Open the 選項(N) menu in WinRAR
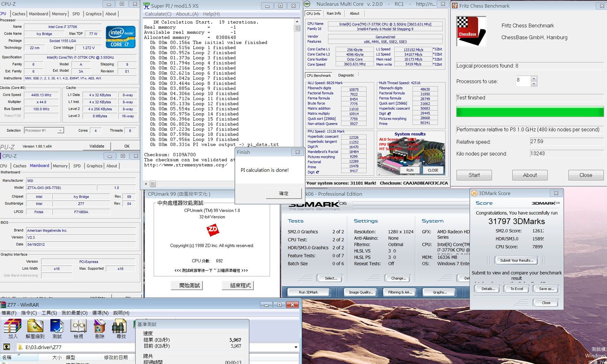Screen dimensions: 607x364 tap(100, 313)
